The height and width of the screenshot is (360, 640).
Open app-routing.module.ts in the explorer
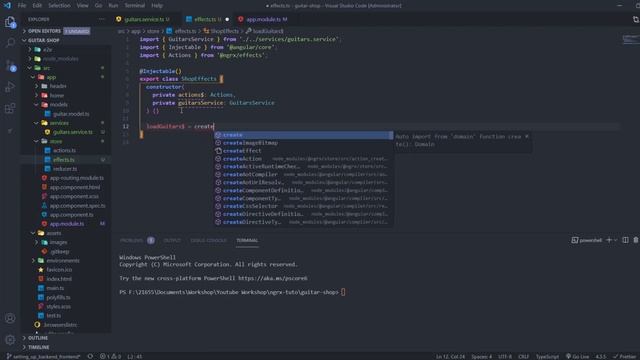click(77, 178)
